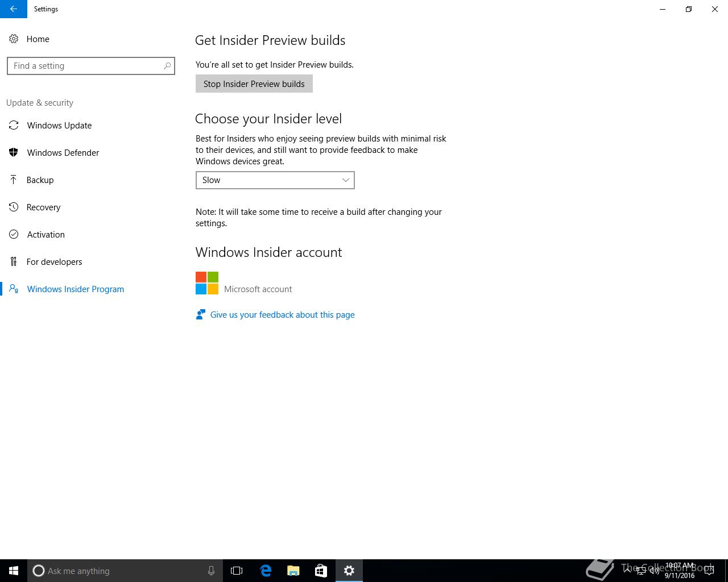Click the search magnifier icon

click(167, 66)
